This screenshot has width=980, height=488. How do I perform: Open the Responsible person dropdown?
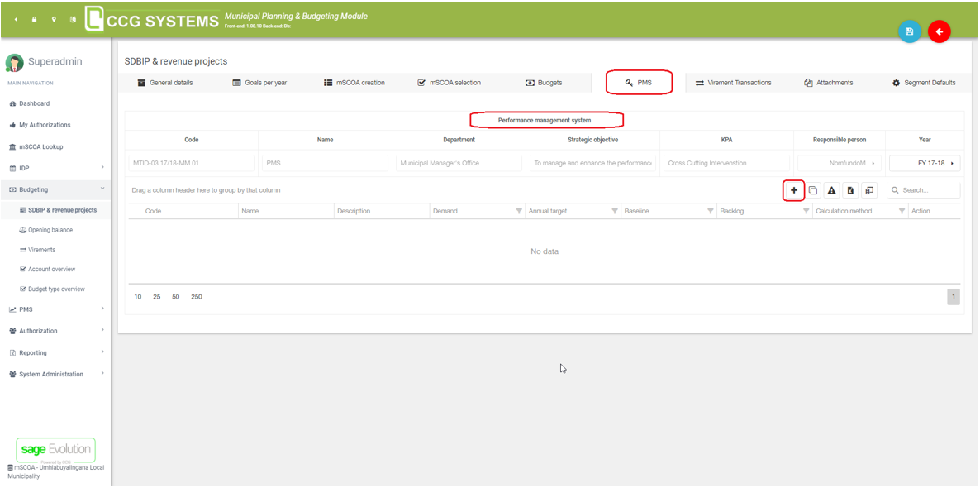[840, 163]
